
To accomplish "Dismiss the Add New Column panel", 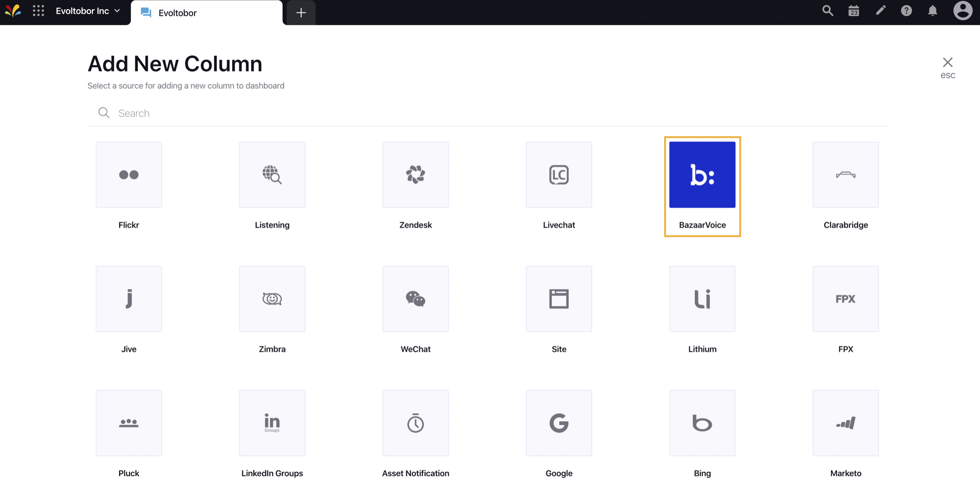I will click(x=948, y=62).
